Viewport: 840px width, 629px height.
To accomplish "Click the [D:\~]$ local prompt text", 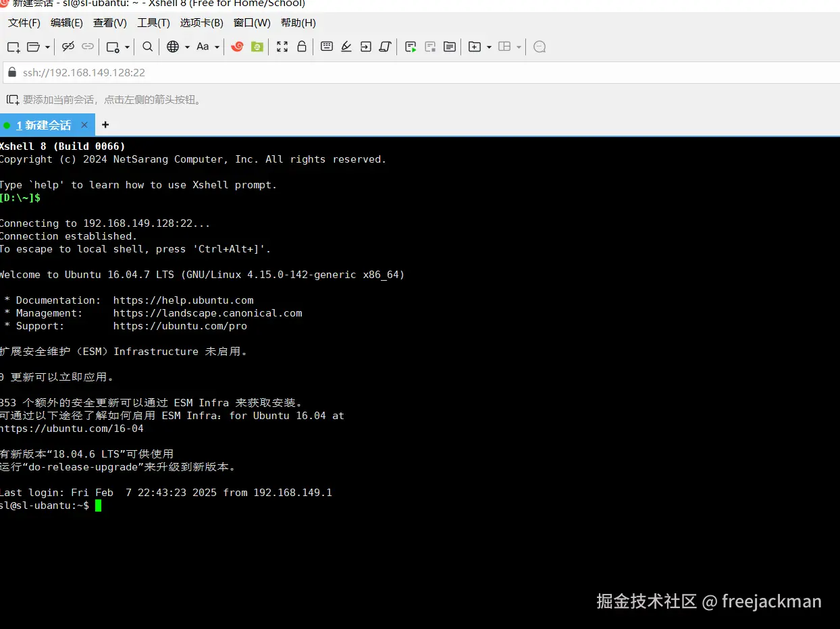I will (20, 198).
